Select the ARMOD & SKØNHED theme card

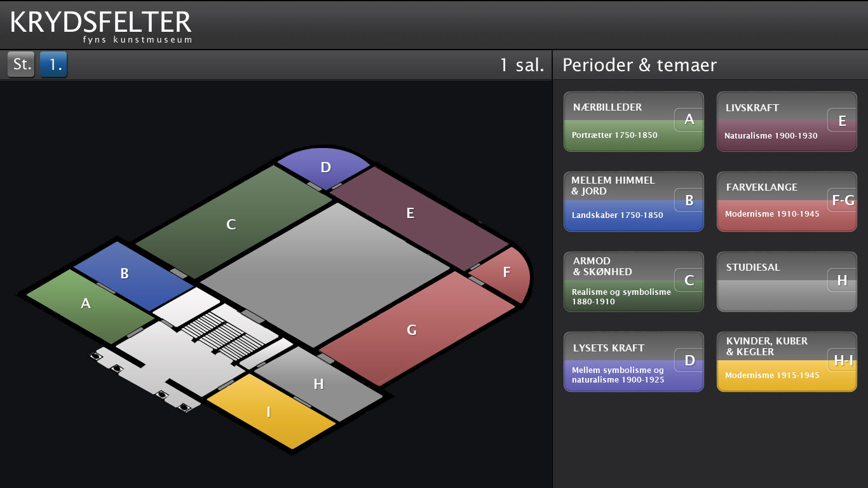633,281
